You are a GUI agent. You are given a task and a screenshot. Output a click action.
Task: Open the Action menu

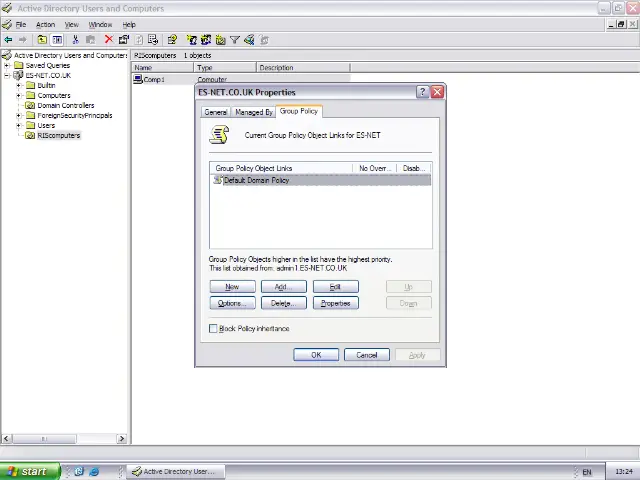tap(45, 24)
